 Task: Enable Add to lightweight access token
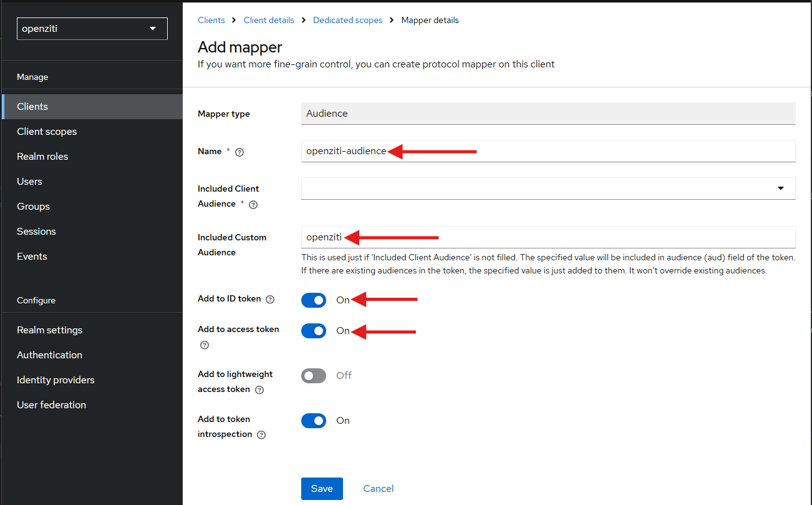point(314,375)
